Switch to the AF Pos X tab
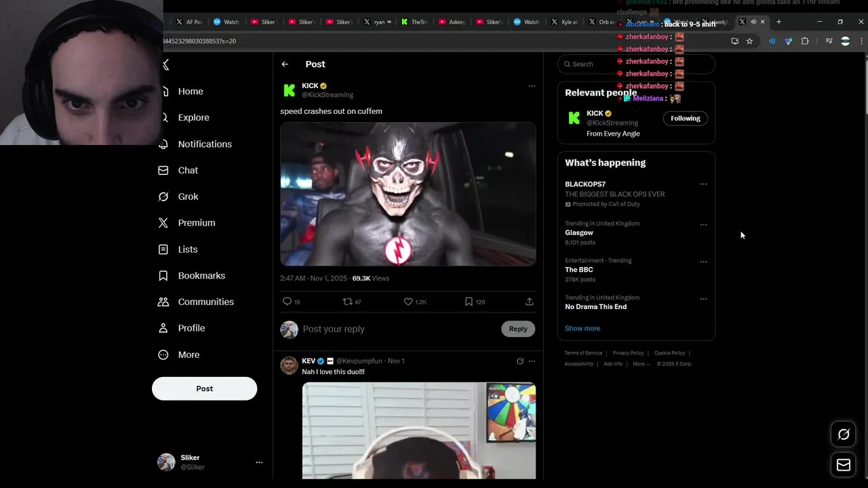The width and height of the screenshot is (868, 488). click(x=189, y=22)
